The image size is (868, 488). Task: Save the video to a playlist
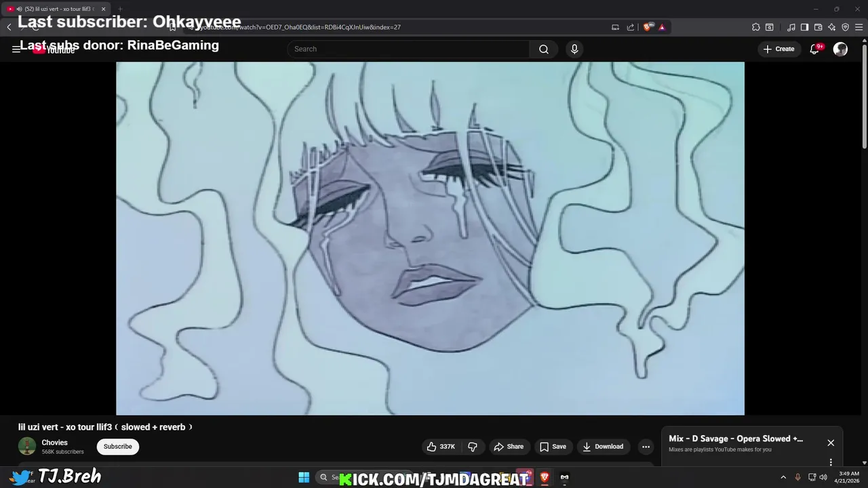553,447
